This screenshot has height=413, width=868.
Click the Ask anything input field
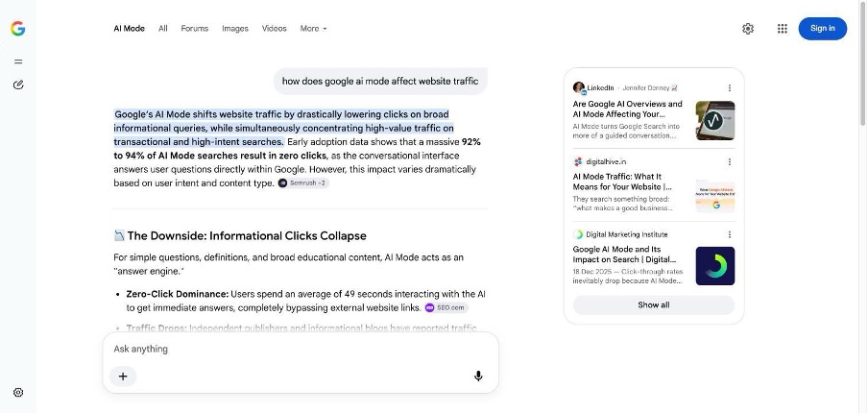point(301,350)
